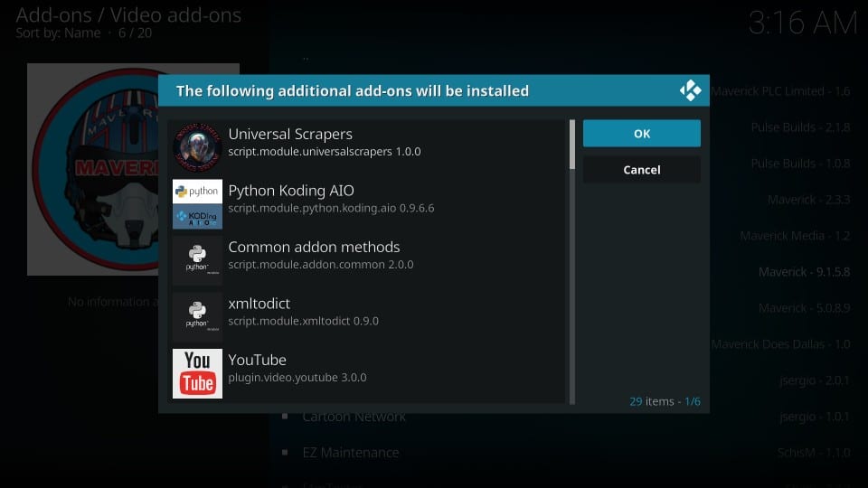Select the Universal Scrapers icon
The width and height of the screenshot is (868, 488).
tap(197, 147)
